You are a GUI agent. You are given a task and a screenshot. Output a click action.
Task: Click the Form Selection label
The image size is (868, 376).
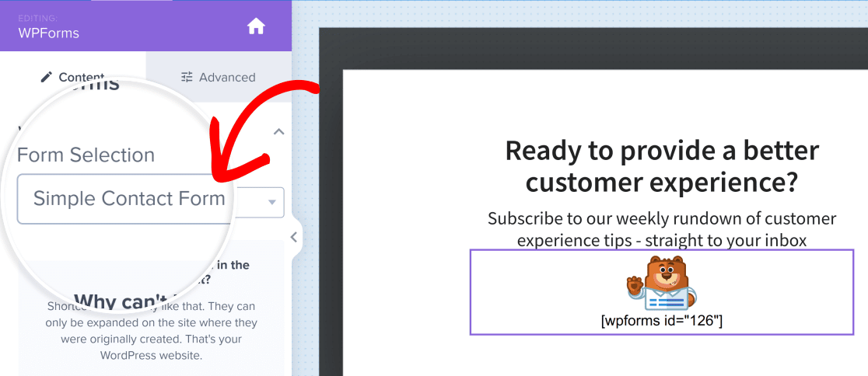86,155
